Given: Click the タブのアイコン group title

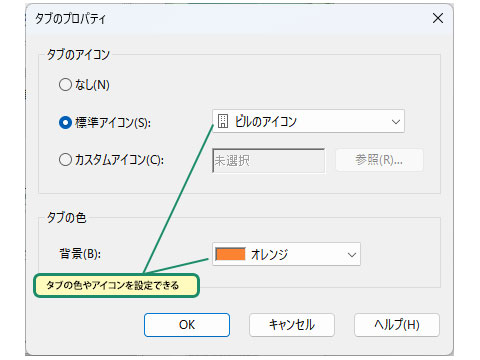Looking at the screenshot, I should point(78,54).
